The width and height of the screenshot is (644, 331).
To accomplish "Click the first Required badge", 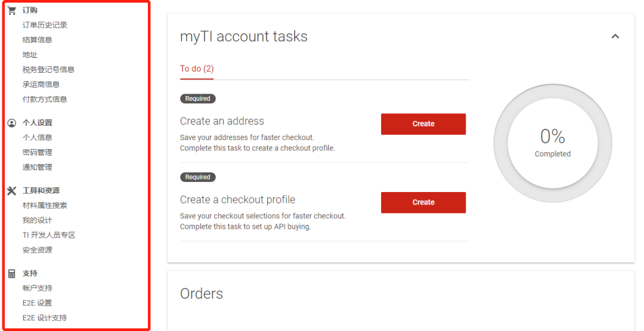I will [x=197, y=98].
